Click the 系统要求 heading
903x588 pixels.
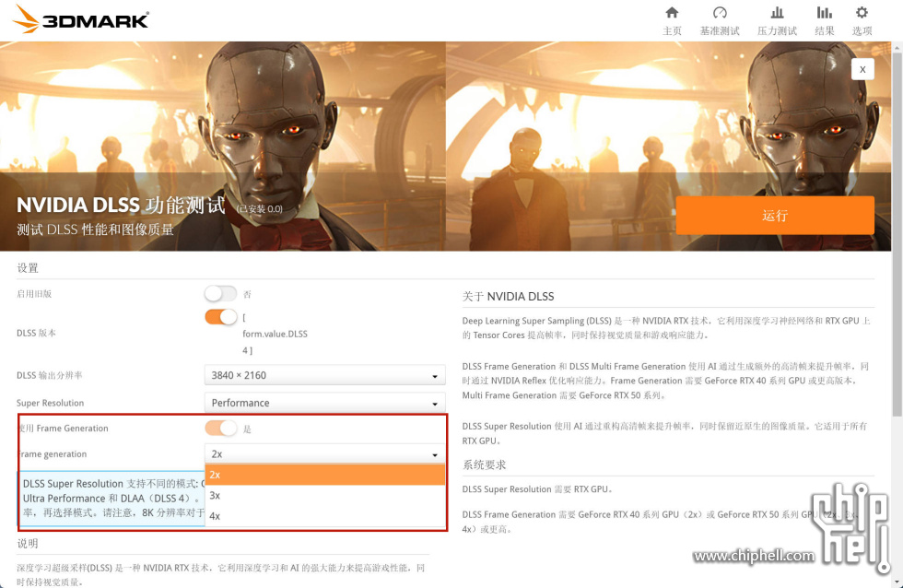click(485, 465)
